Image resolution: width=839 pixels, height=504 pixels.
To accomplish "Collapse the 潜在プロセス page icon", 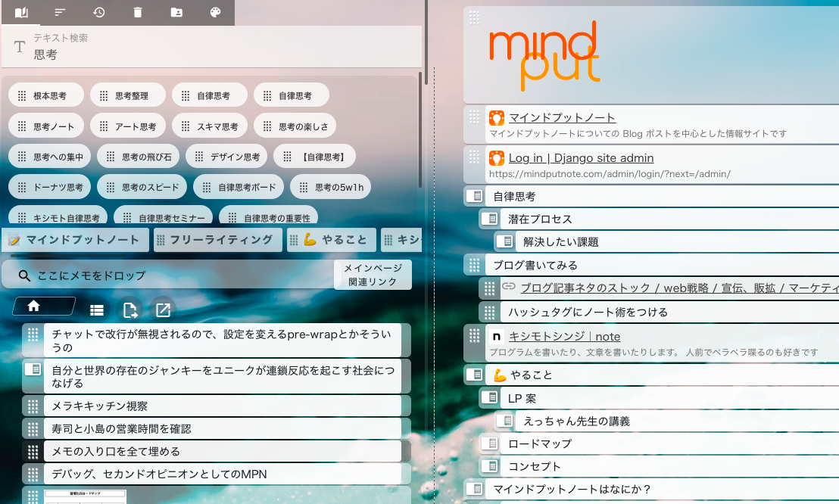I will 490,219.
